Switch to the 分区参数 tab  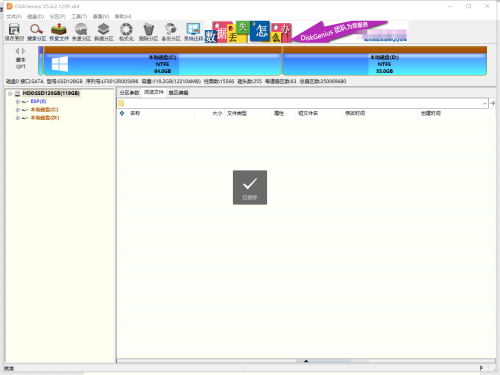(129, 93)
